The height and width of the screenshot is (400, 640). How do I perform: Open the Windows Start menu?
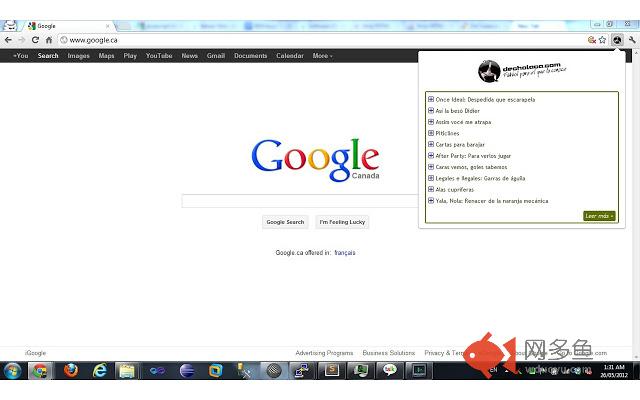point(12,371)
